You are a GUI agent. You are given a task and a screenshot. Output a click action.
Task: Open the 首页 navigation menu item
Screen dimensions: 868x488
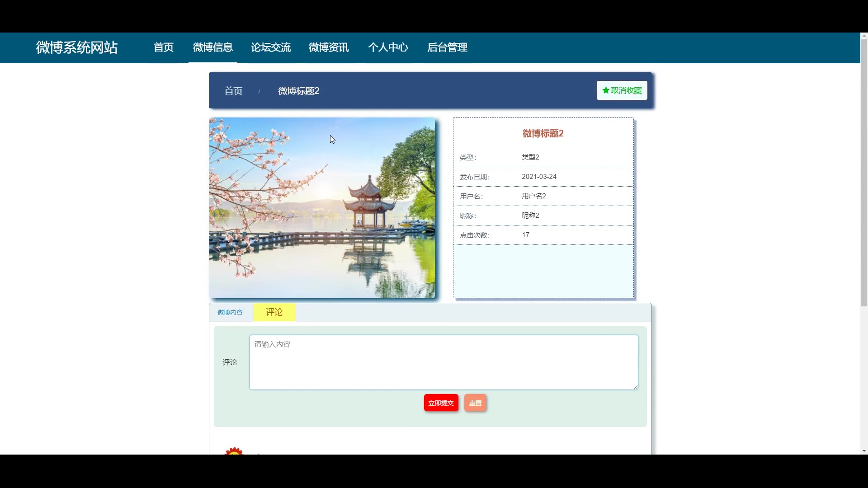coord(164,47)
